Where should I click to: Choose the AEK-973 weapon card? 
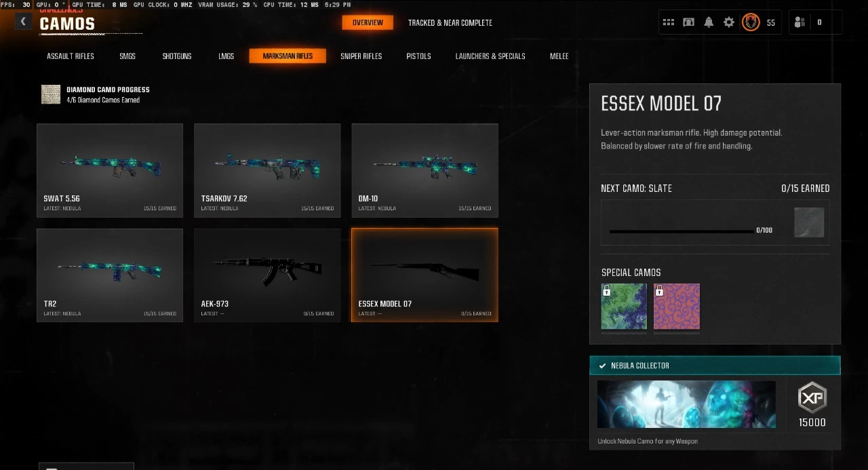click(267, 275)
